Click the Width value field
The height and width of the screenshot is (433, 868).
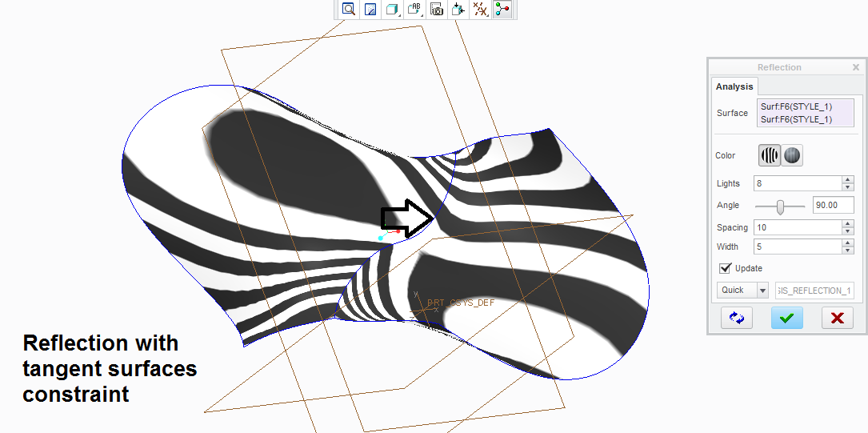tap(798, 247)
